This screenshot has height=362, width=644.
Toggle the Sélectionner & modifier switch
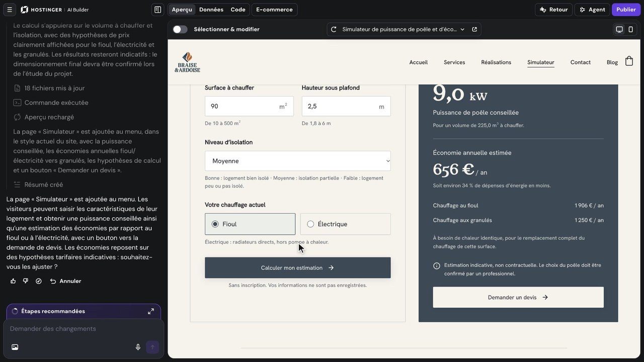(180, 29)
